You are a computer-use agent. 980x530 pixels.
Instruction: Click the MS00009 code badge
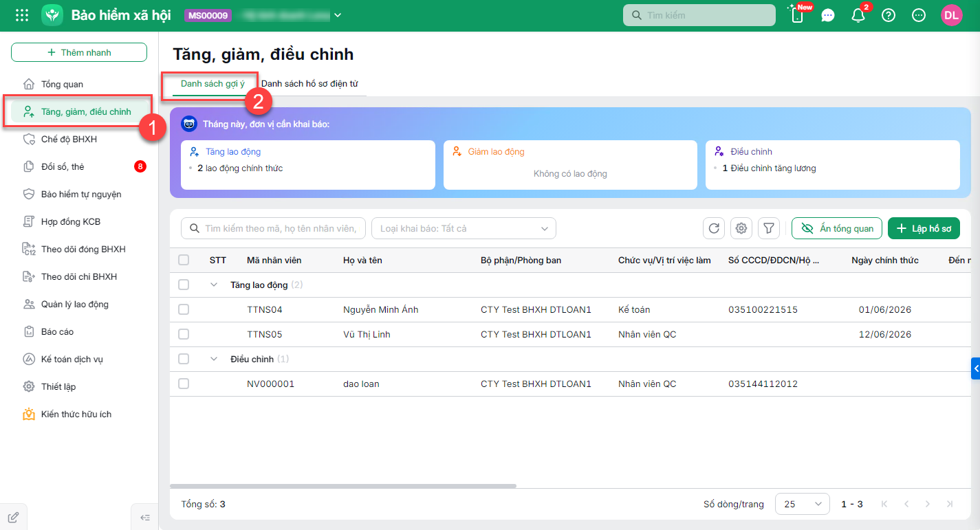(208, 15)
